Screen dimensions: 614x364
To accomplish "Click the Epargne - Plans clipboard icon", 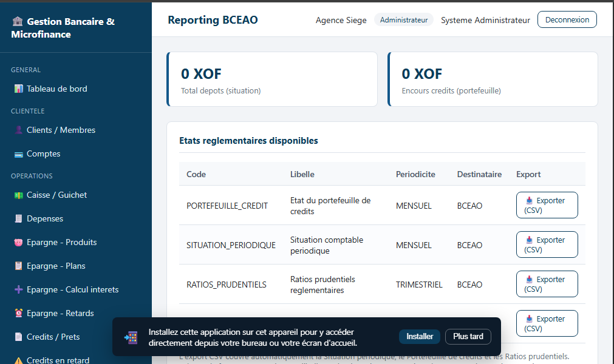I will point(18,266).
